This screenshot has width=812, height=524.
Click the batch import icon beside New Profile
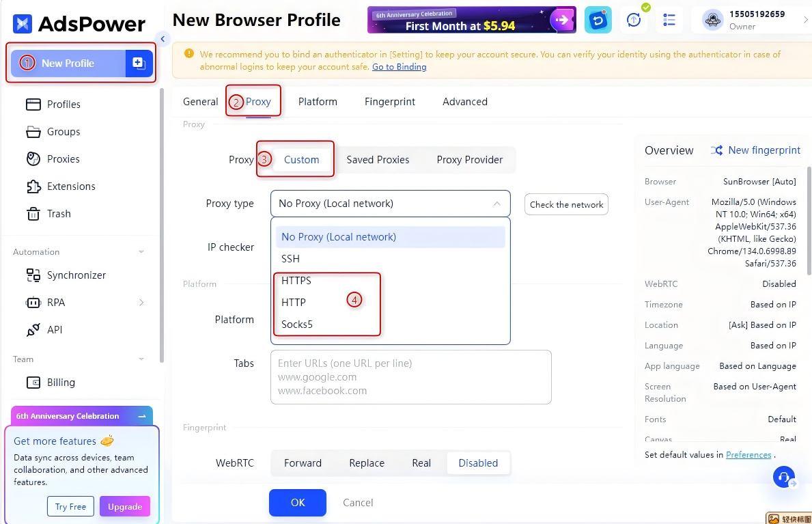click(x=139, y=63)
